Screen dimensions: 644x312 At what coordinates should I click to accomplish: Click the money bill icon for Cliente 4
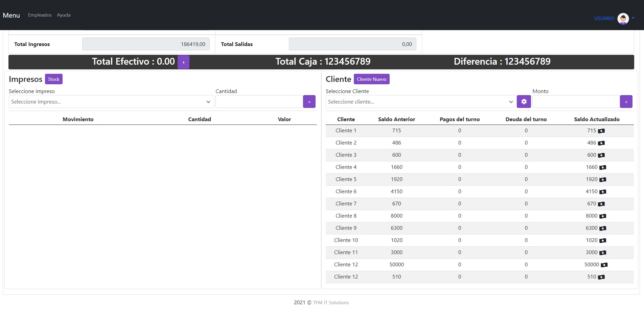click(603, 168)
